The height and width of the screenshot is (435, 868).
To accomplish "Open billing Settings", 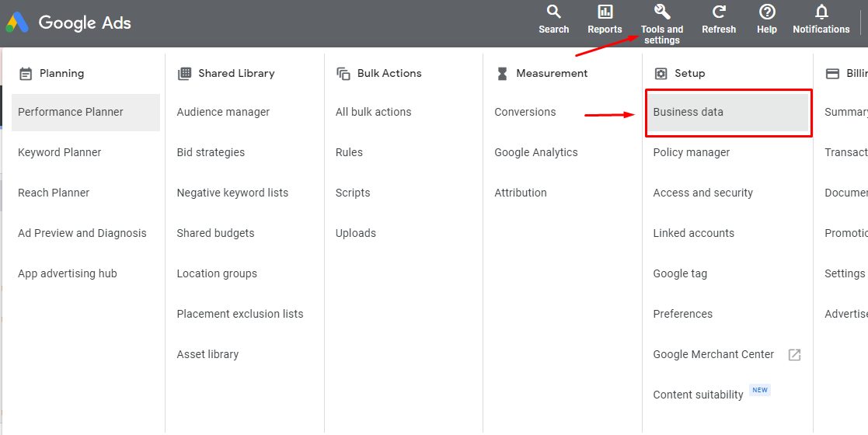I will [x=845, y=273].
